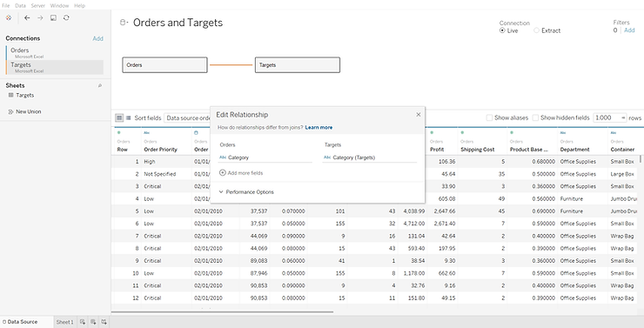Viewport: 644px width, 328px height.
Task: Add a new worksheet with bottom icon
Action: pyautogui.click(x=83, y=322)
